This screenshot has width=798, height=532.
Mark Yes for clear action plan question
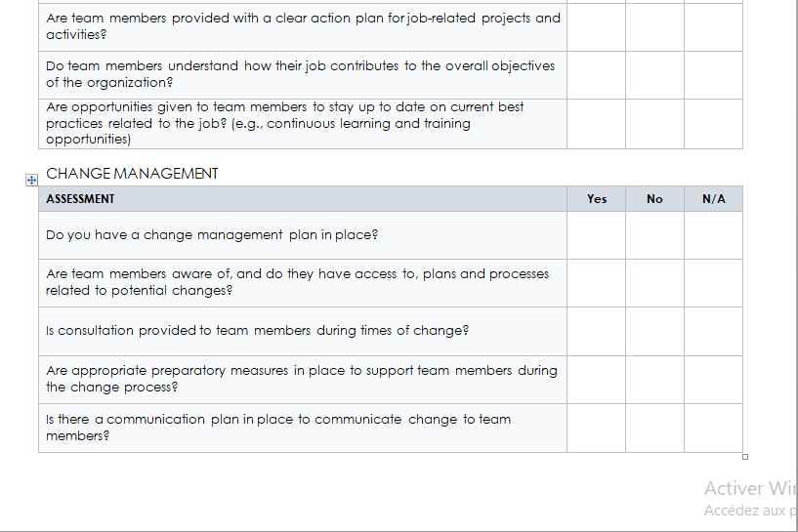click(x=597, y=27)
